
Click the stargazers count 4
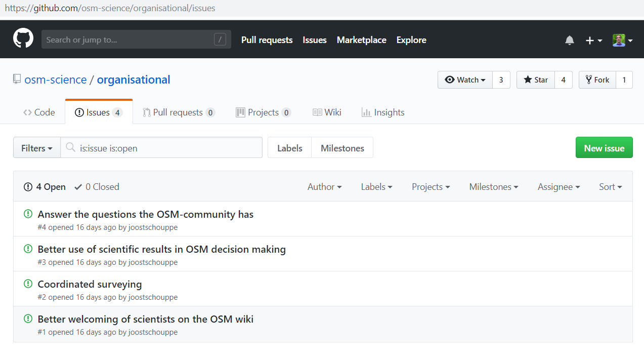point(564,80)
